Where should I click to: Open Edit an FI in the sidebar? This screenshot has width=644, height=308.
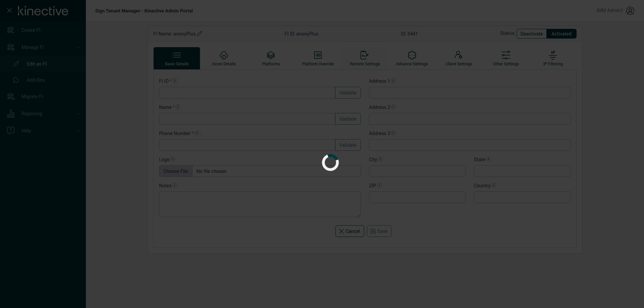coord(43,64)
